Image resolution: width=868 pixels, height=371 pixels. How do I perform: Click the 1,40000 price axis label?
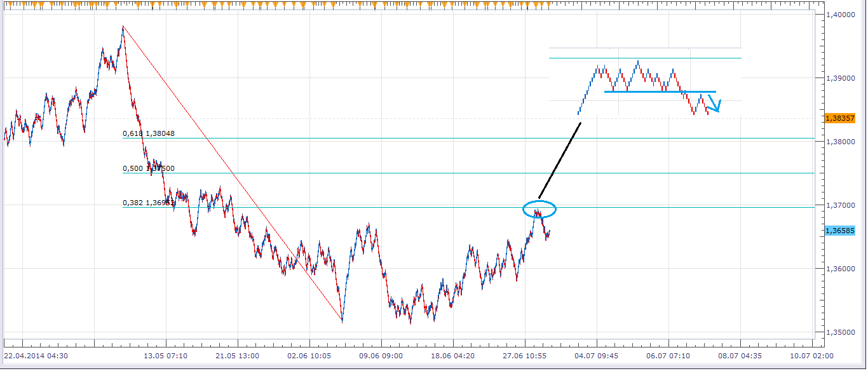(839, 15)
